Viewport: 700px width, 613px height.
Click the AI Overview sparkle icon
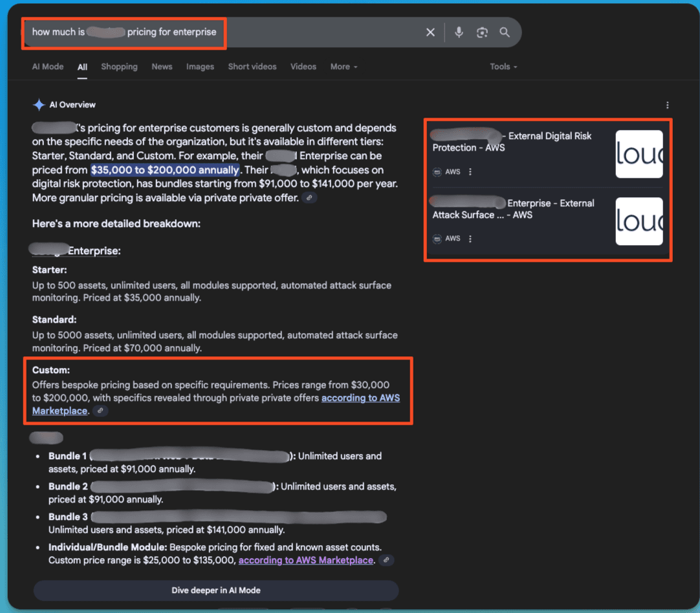pos(39,105)
